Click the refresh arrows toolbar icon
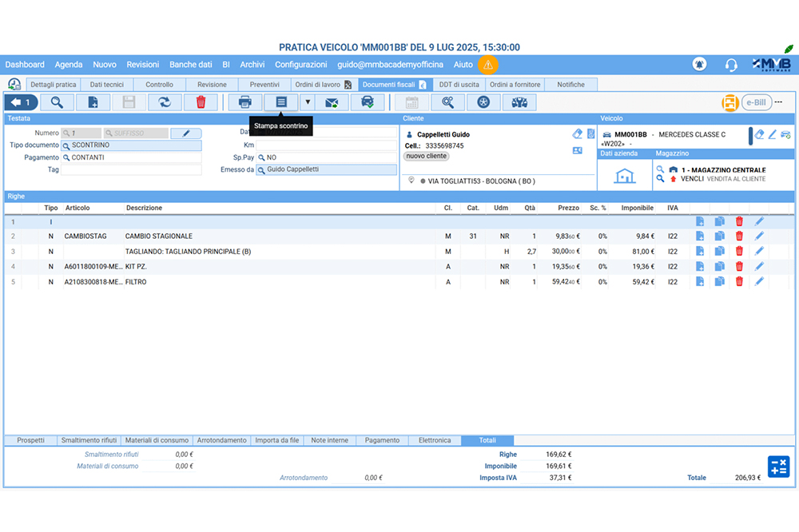799x532 pixels. coord(165,102)
